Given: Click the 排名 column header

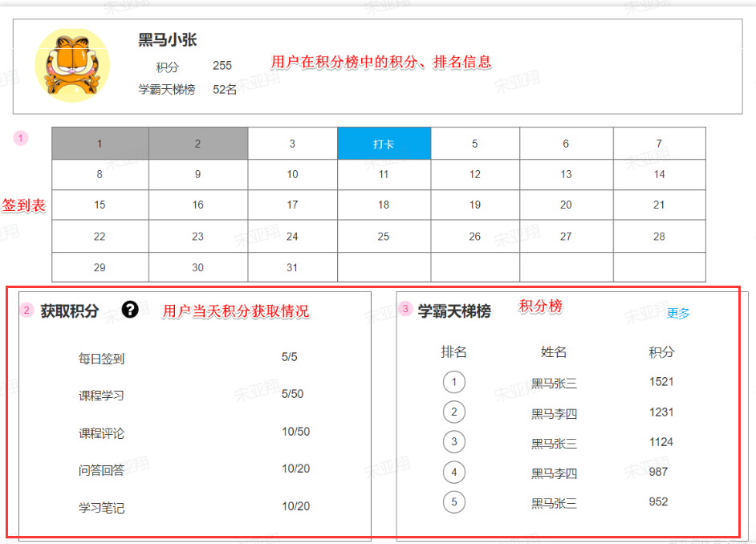Looking at the screenshot, I should 453,351.
